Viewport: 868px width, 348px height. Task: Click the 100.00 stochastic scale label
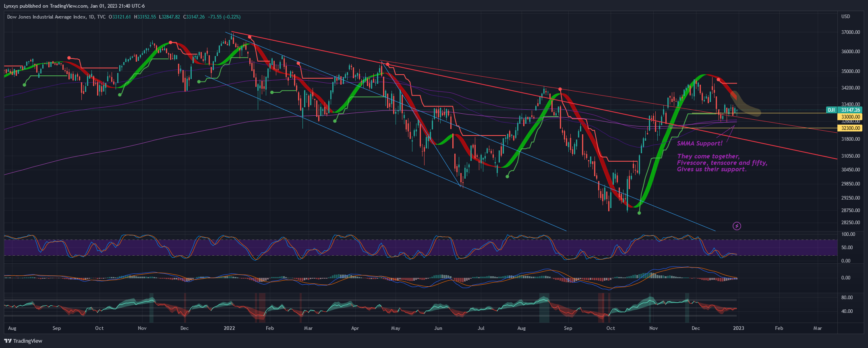[848, 234]
